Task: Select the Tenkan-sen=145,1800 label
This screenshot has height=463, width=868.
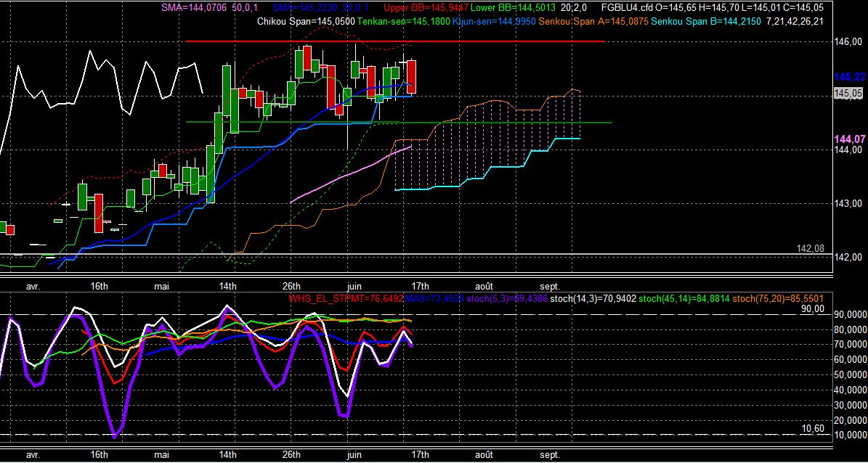Action: click(x=403, y=22)
